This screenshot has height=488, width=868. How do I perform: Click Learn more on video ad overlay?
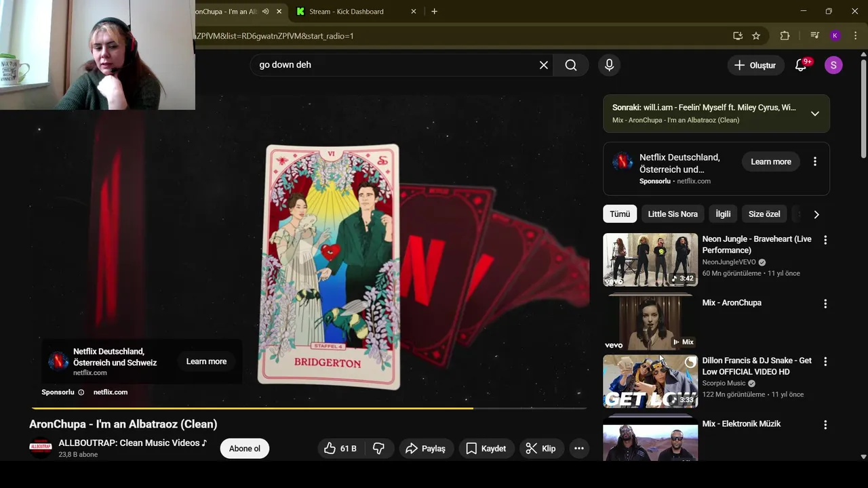tap(207, 361)
